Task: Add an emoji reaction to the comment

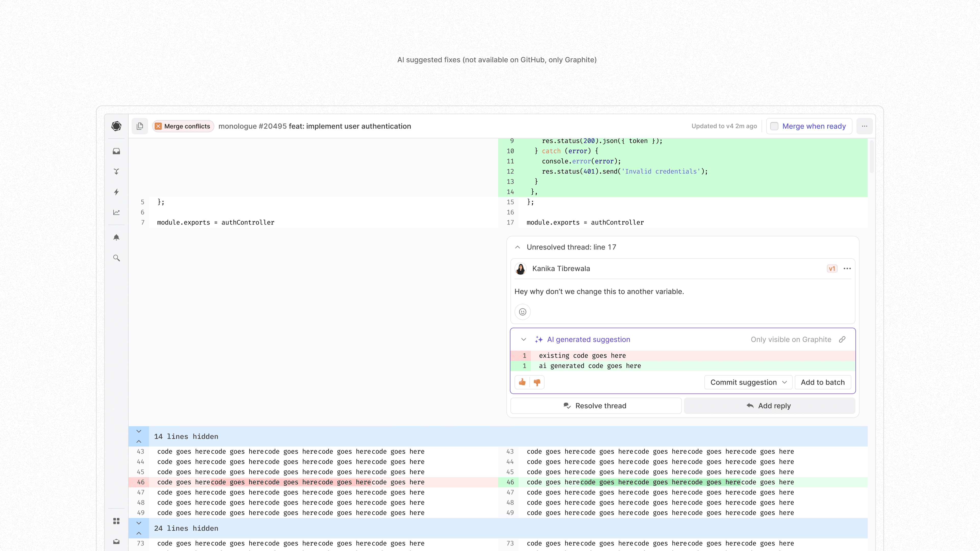Action: coord(523,312)
